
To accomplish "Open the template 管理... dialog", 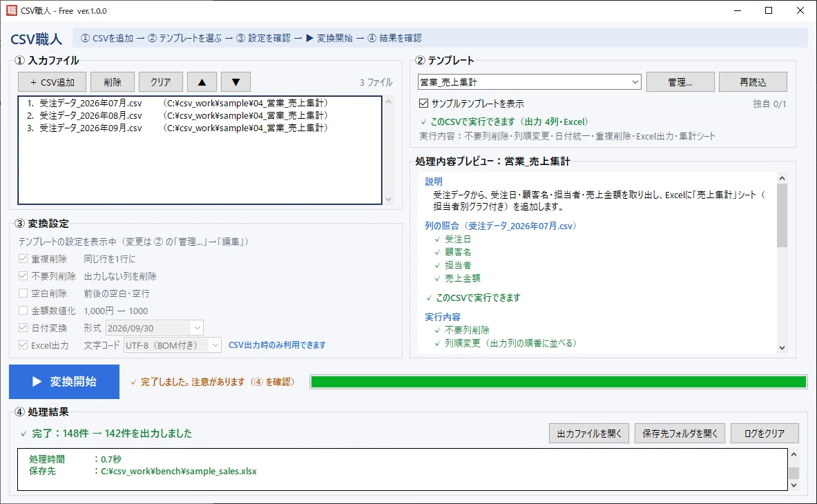I will 680,82.
